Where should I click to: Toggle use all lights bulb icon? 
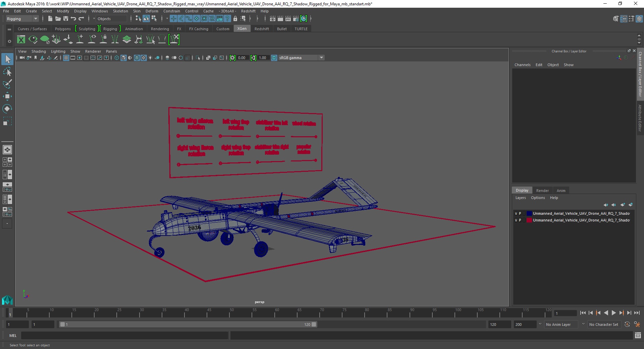(150, 58)
